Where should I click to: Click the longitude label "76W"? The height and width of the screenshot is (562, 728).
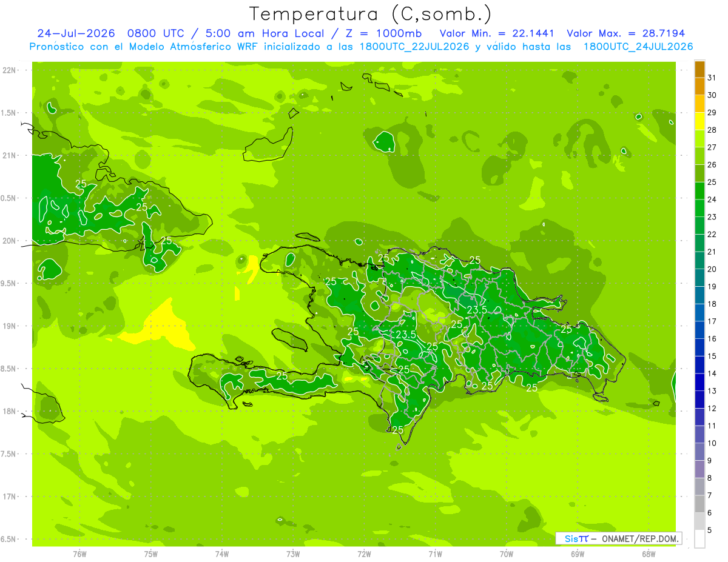click(79, 554)
